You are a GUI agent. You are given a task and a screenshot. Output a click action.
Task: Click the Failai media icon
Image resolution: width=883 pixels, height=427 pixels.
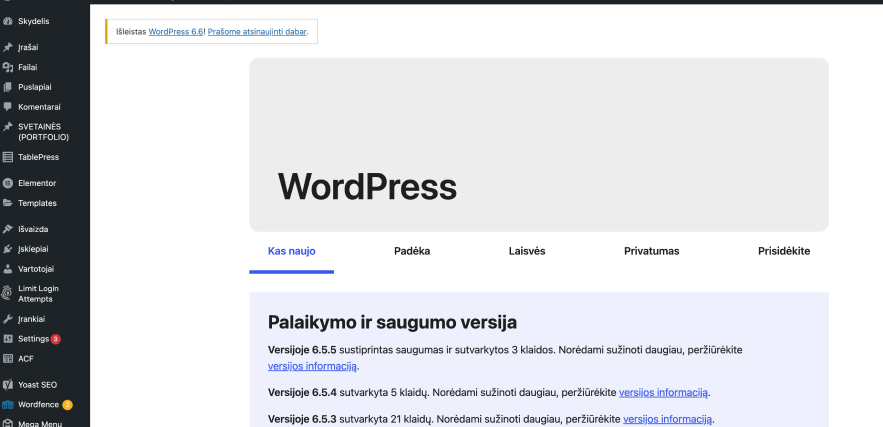tap(7, 68)
